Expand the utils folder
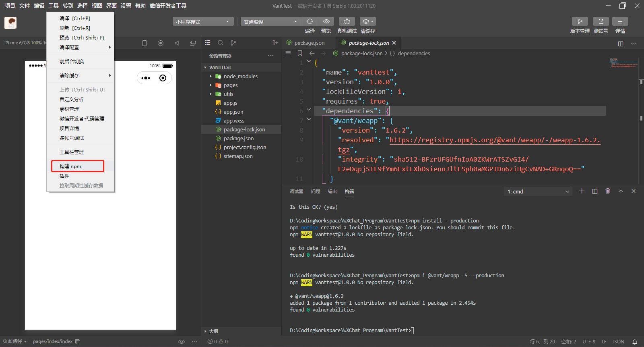 pyautogui.click(x=211, y=94)
